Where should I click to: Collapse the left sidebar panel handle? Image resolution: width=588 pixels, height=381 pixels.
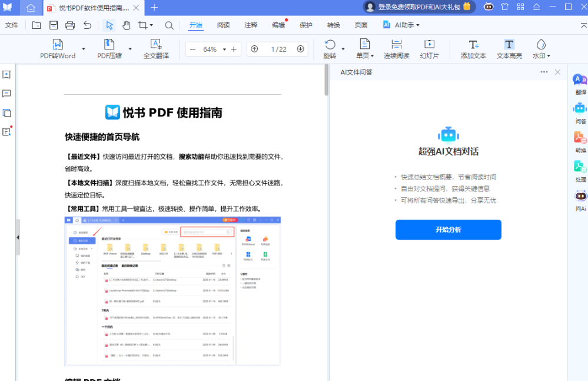pos(18,237)
